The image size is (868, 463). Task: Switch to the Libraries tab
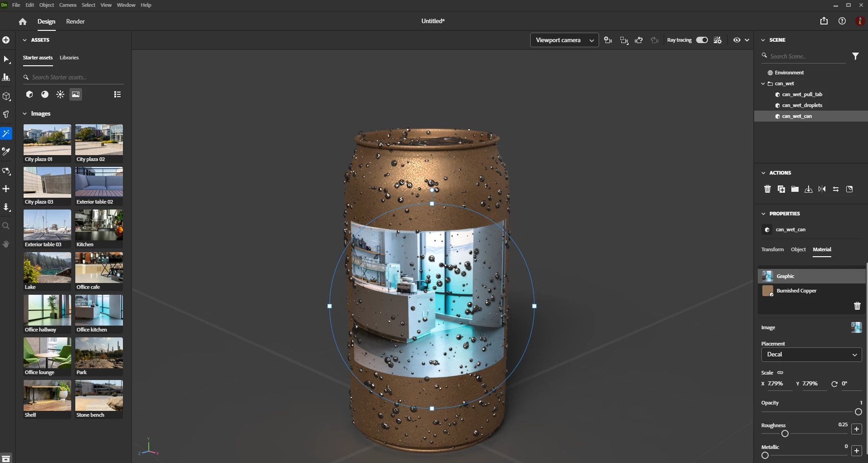[x=69, y=58]
